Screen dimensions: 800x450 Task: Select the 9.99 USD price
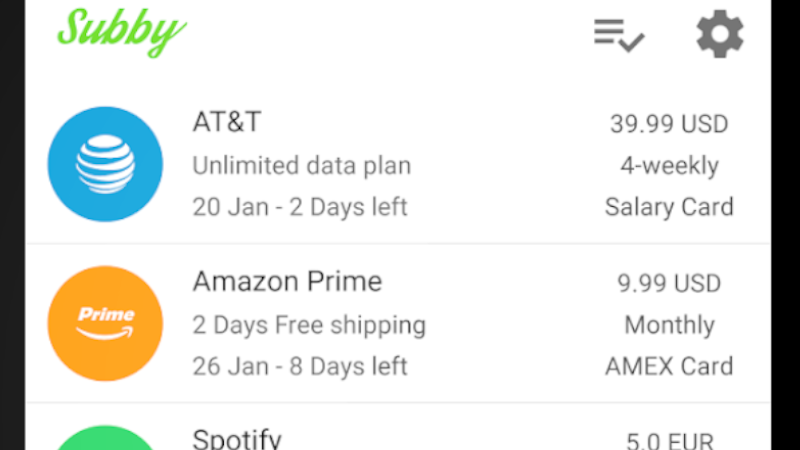(x=669, y=283)
